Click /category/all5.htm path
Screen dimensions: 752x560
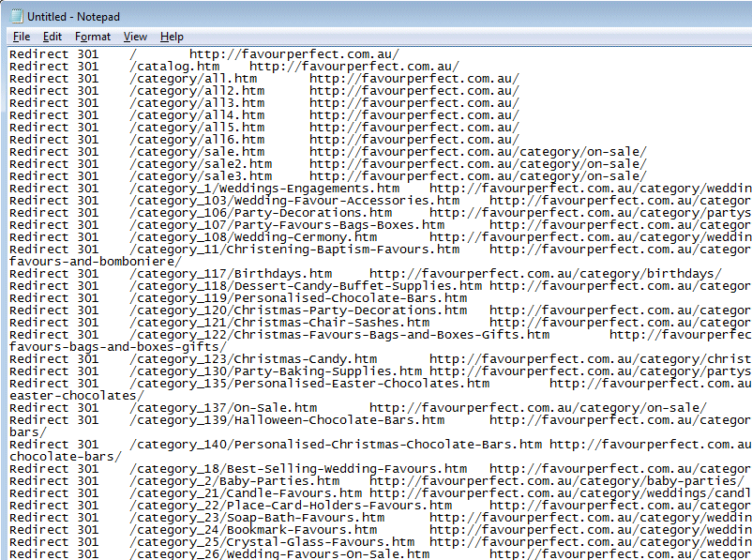[x=197, y=128]
